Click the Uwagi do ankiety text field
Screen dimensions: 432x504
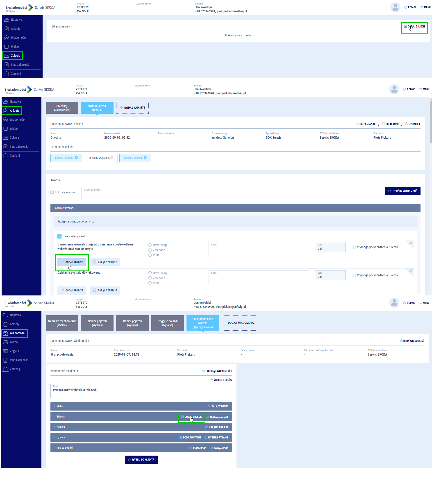(154, 194)
